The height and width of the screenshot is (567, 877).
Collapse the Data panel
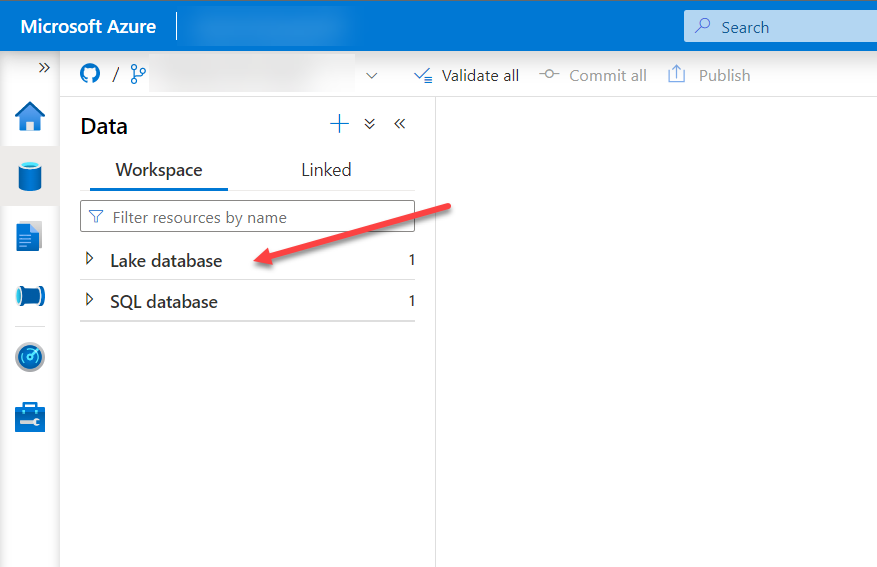[x=399, y=124]
